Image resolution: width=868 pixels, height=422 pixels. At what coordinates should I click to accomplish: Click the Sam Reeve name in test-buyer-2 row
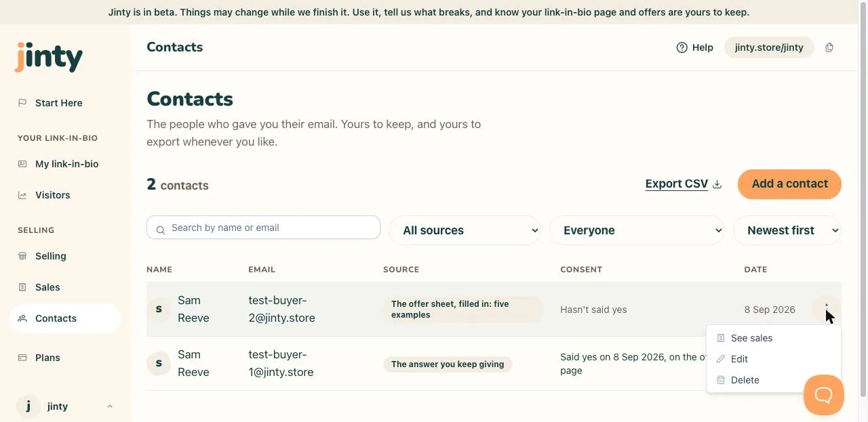click(x=193, y=309)
